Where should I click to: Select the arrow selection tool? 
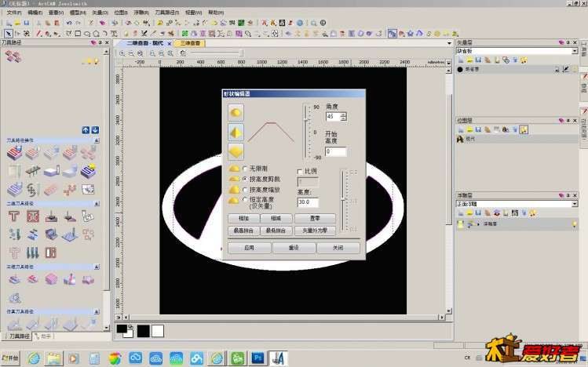9,34
